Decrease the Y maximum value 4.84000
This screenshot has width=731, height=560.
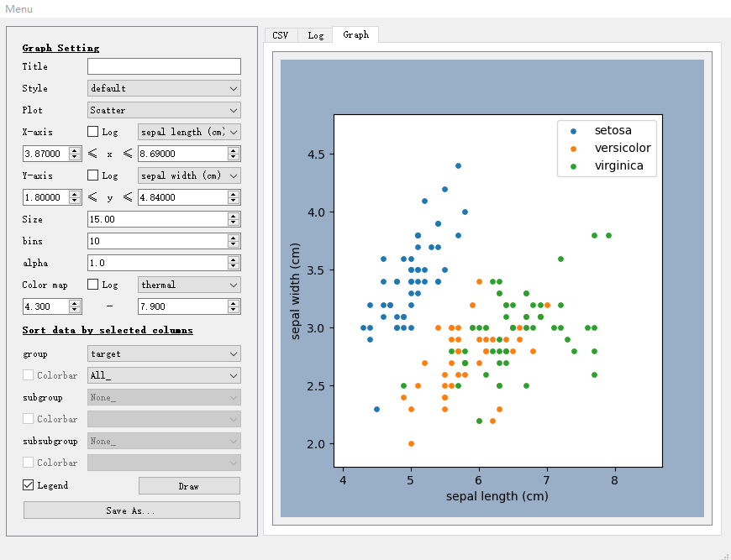click(x=234, y=201)
